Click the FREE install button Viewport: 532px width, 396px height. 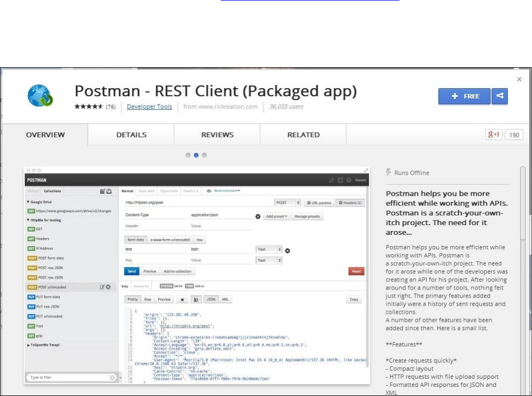[x=464, y=96]
